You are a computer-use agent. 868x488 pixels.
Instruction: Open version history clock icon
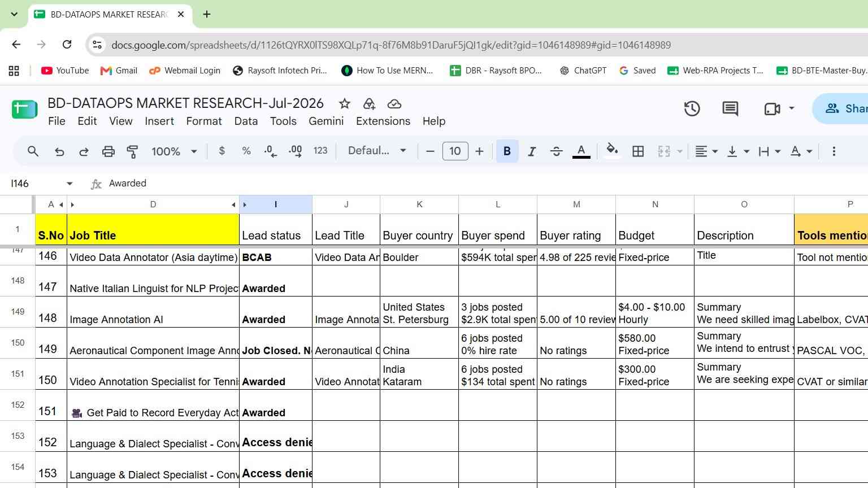coord(692,109)
